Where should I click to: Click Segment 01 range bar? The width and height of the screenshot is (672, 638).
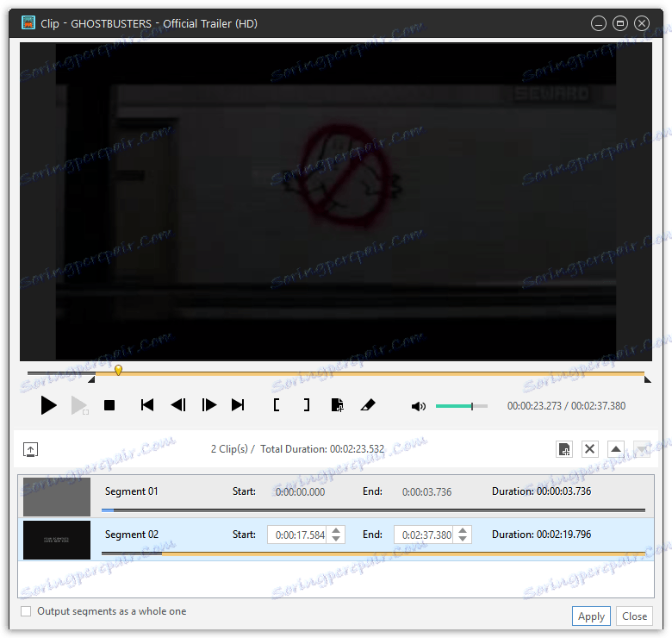373,510
